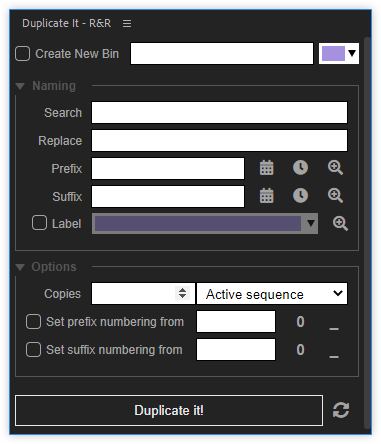Collapse the Naming section
The width and height of the screenshot is (381, 444).
pyautogui.click(x=20, y=86)
